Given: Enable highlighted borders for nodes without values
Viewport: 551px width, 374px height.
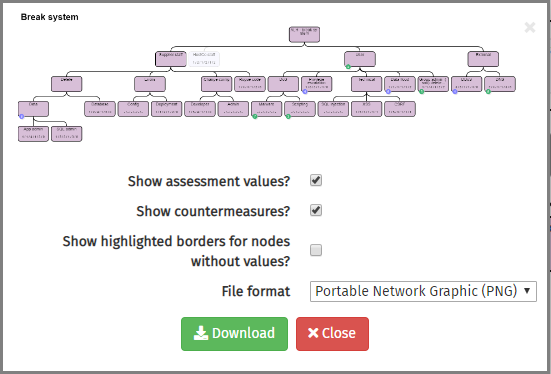Looking at the screenshot, I should coord(316,250).
